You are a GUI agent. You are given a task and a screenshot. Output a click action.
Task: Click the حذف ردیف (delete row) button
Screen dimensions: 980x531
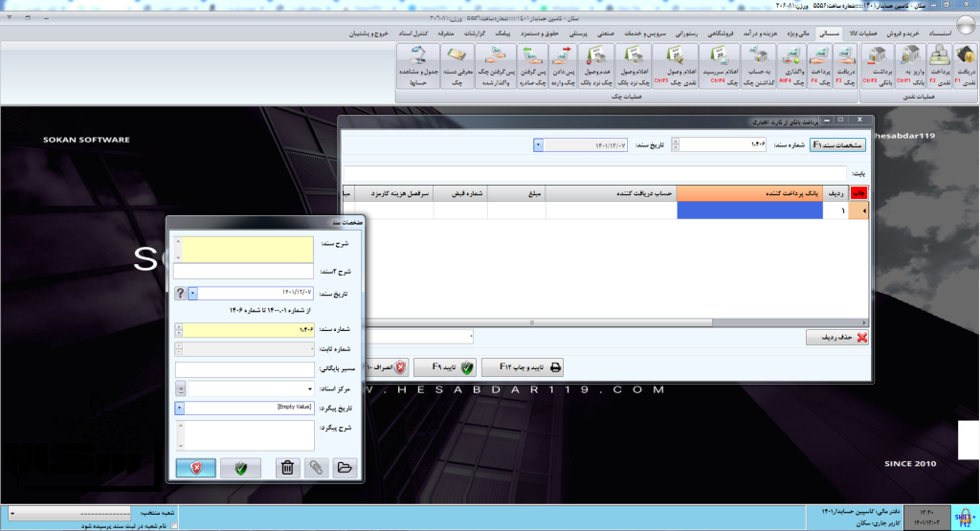(x=837, y=338)
